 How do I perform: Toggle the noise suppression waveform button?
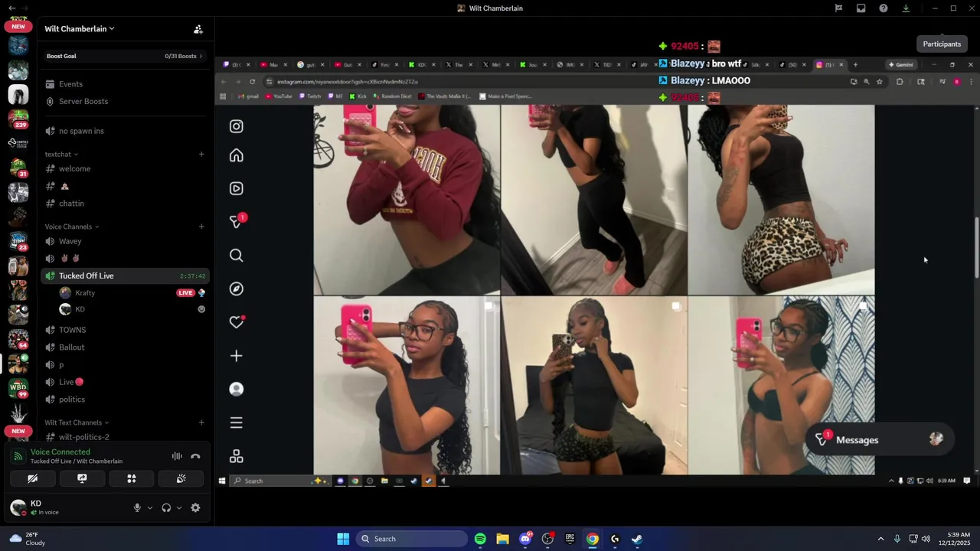coord(177,456)
